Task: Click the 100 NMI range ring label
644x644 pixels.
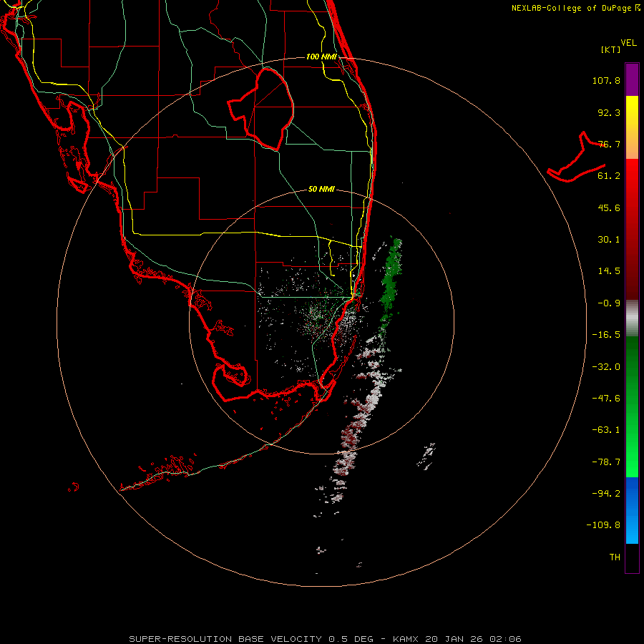Action: click(x=321, y=57)
